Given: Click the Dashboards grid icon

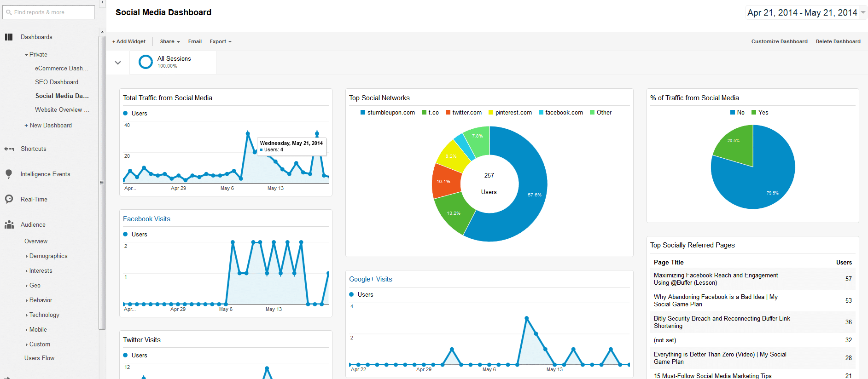Looking at the screenshot, I should point(9,37).
